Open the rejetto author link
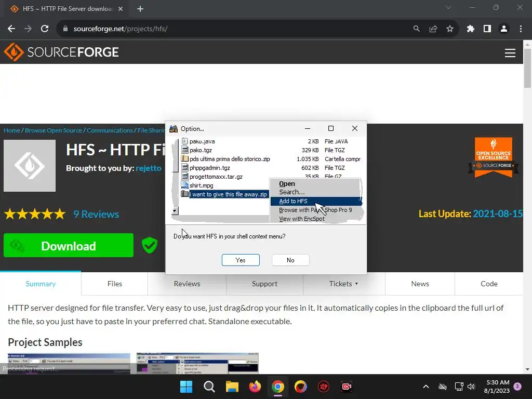 pyautogui.click(x=148, y=168)
